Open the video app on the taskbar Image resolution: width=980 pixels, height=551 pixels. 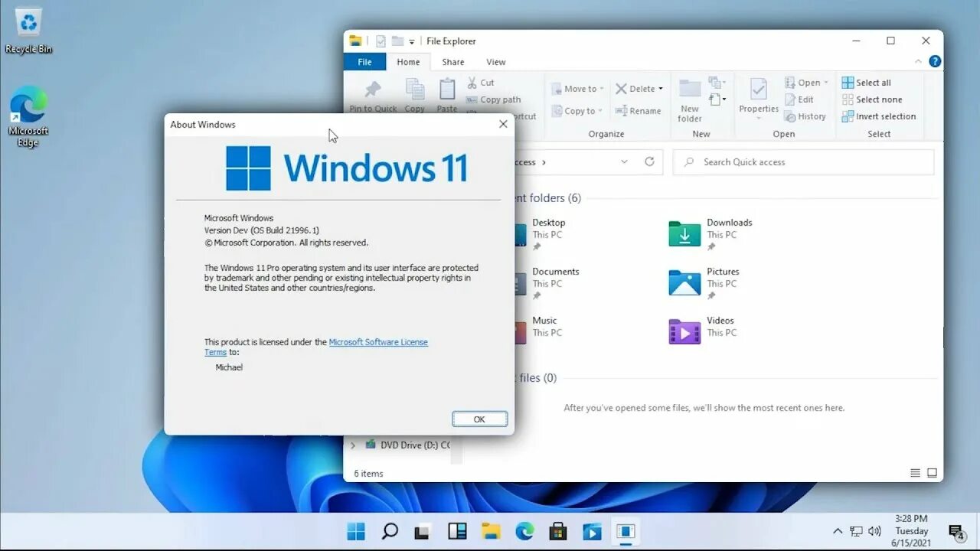pyautogui.click(x=592, y=531)
